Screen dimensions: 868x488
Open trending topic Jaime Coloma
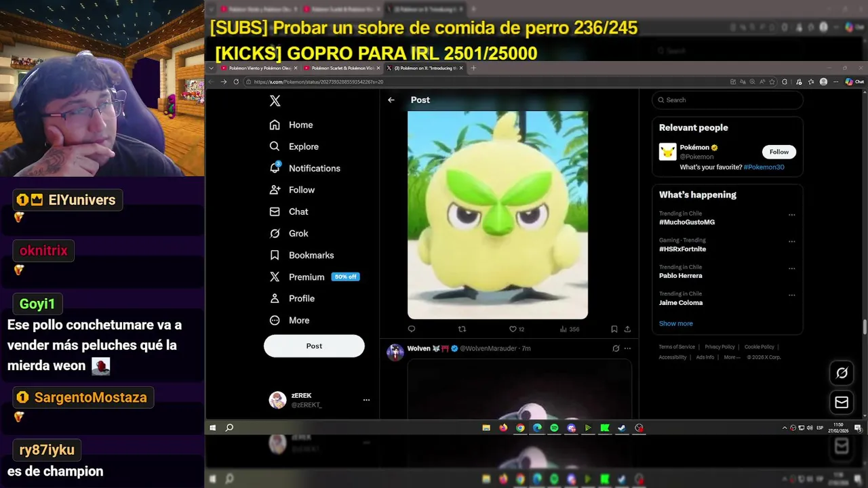pos(681,302)
